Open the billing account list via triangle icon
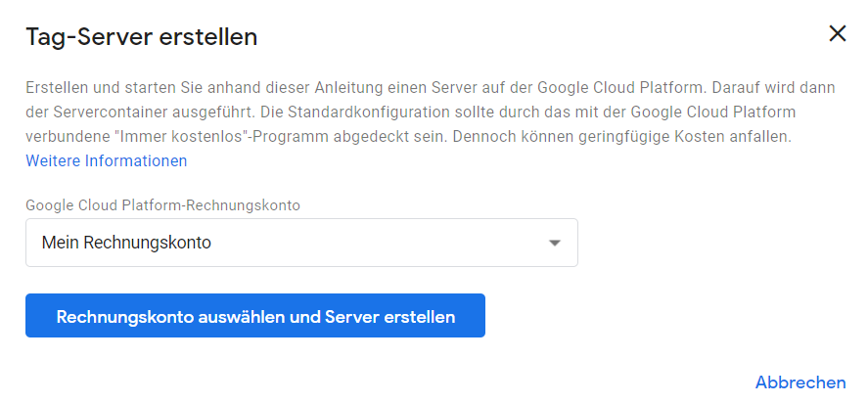The width and height of the screenshot is (868, 404). tap(555, 243)
